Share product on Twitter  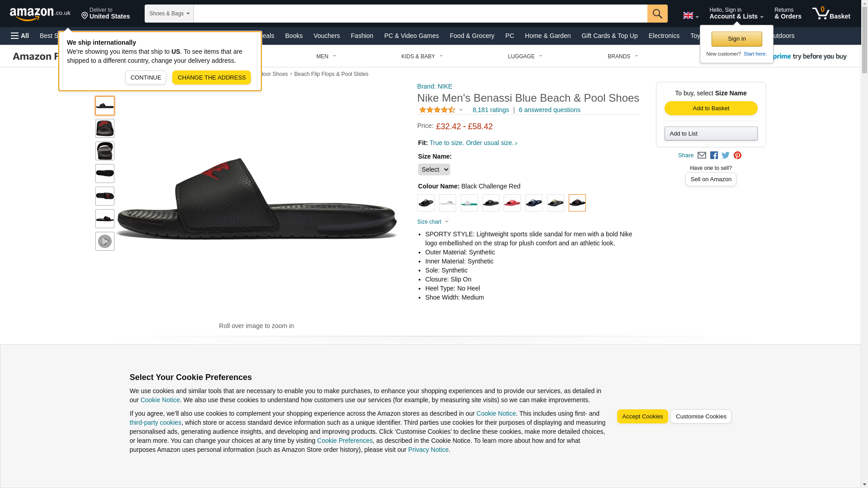pyautogui.click(x=726, y=155)
